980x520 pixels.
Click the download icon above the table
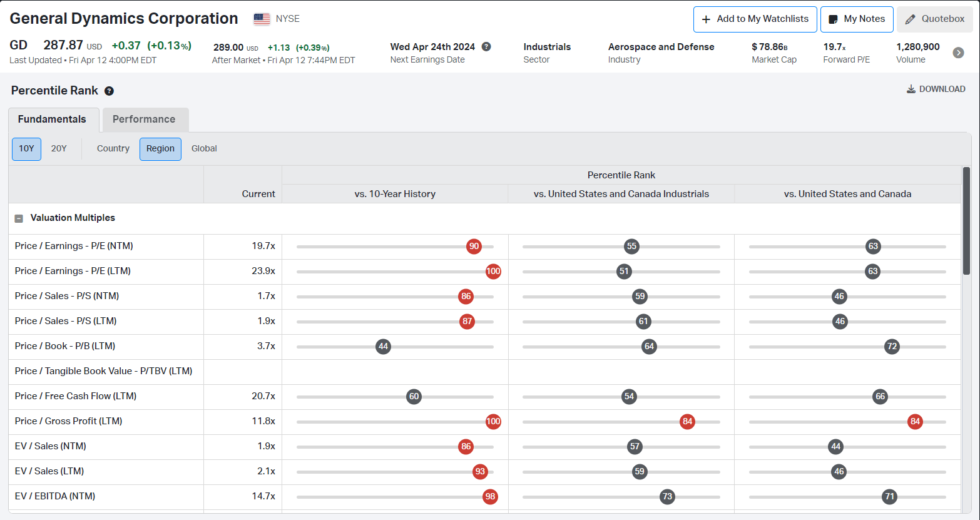click(911, 89)
